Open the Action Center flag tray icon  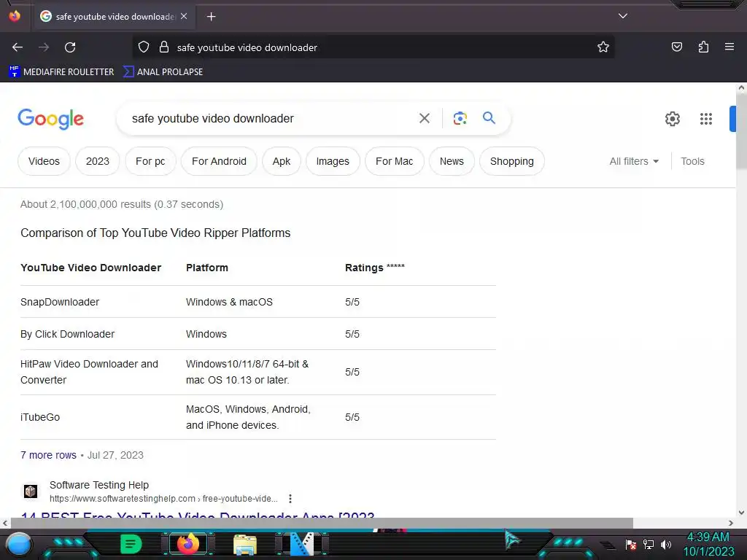pyautogui.click(x=630, y=544)
